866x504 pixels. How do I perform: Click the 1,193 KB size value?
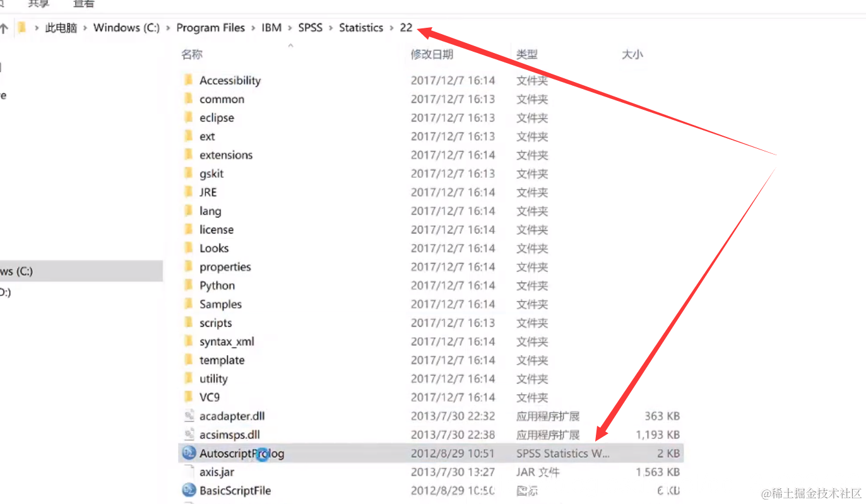pos(658,435)
